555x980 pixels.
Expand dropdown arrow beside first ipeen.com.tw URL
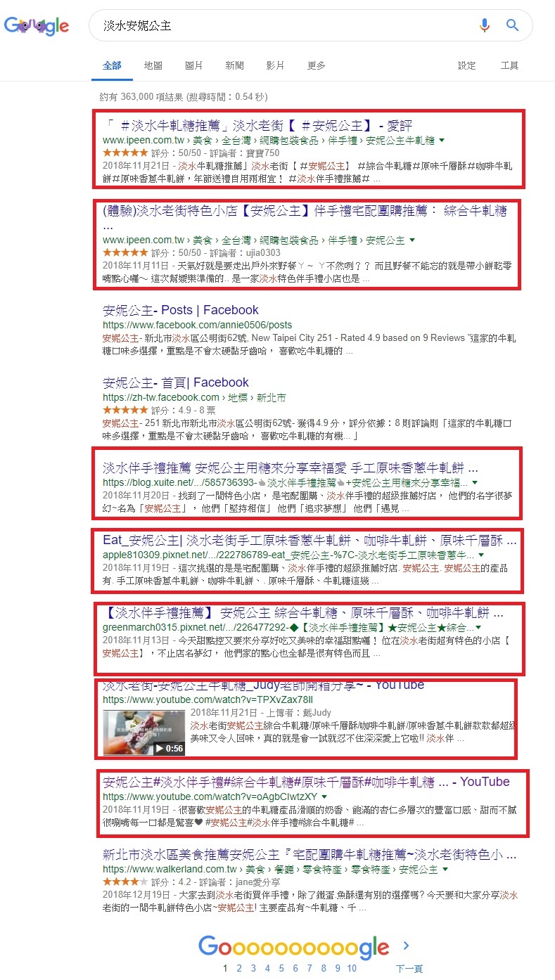point(442,141)
